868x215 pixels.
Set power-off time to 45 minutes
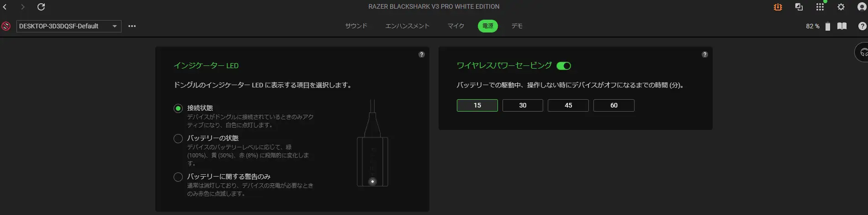[568, 105]
